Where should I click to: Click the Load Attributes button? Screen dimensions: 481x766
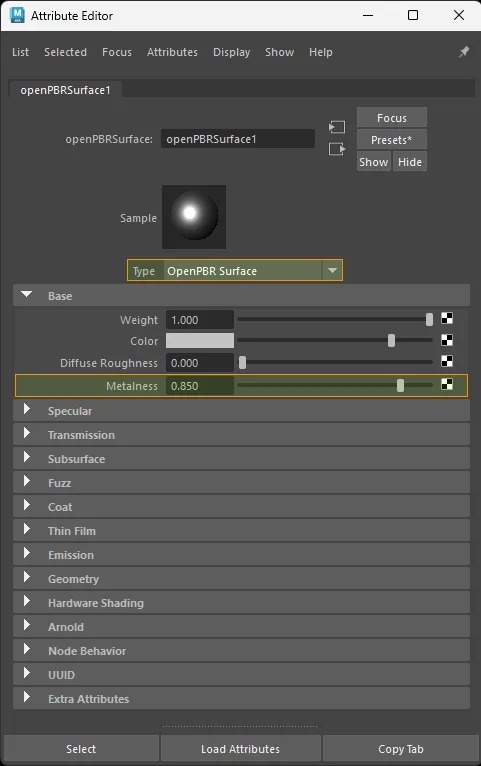[x=240, y=749]
